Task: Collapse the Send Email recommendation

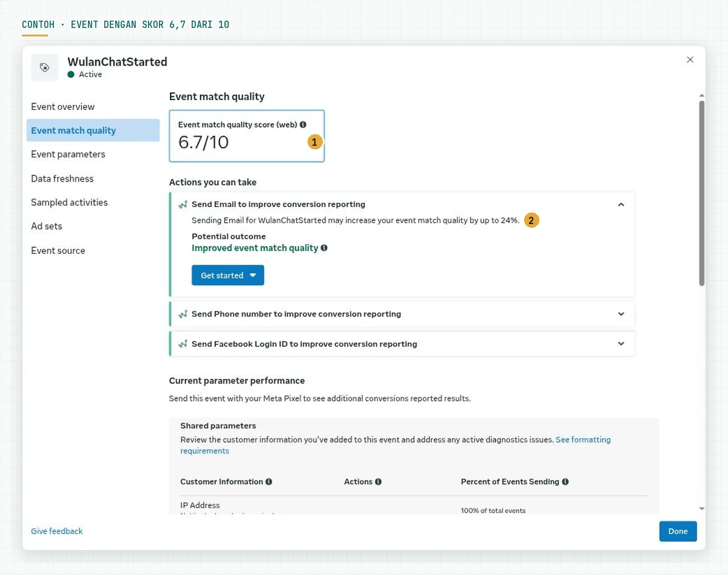Action: point(621,205)
